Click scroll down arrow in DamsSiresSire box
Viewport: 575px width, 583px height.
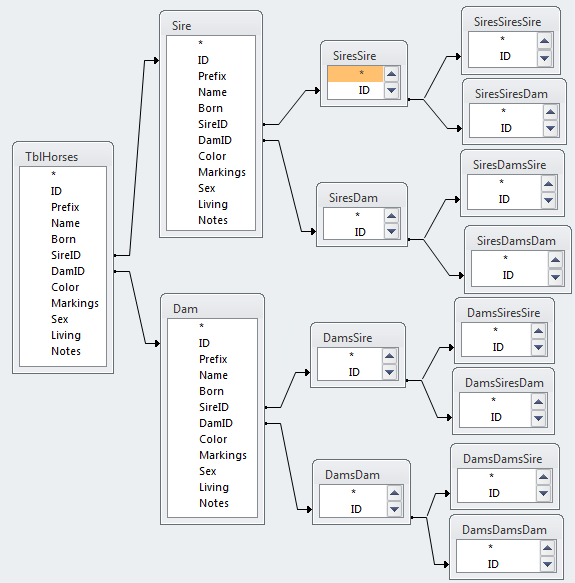(x=538, y=347)
